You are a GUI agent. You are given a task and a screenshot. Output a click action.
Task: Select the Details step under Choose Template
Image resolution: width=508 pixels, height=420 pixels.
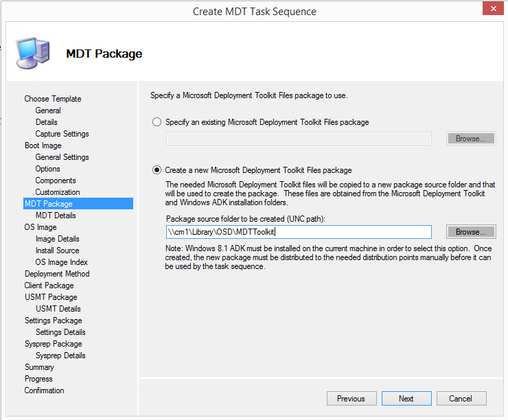coord(47,122)
